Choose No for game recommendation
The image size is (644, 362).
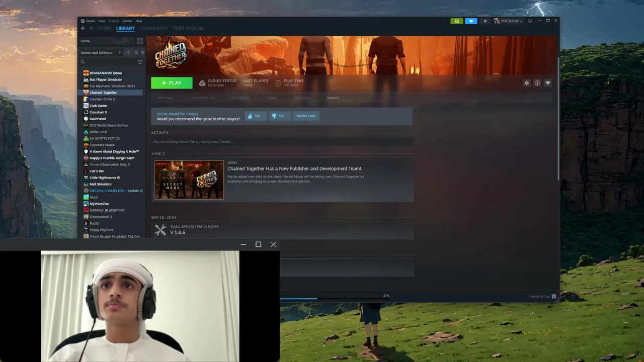coord(280,116)
